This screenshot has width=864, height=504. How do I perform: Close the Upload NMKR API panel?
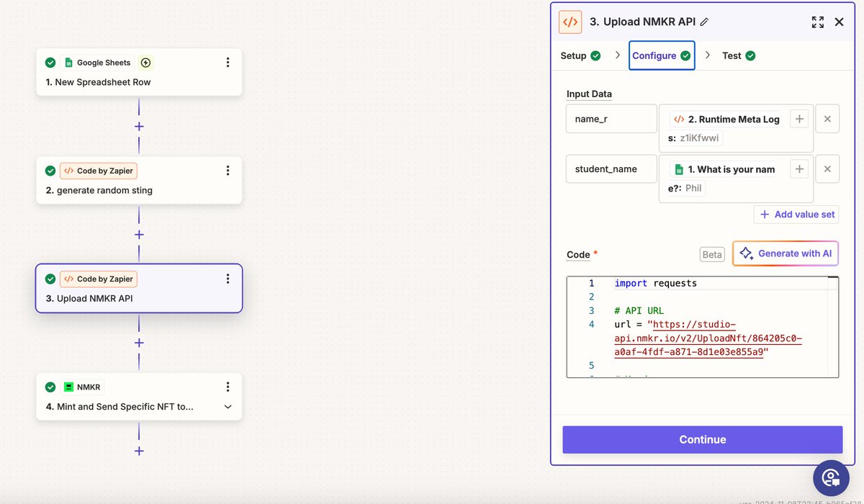tap(839, 22)
